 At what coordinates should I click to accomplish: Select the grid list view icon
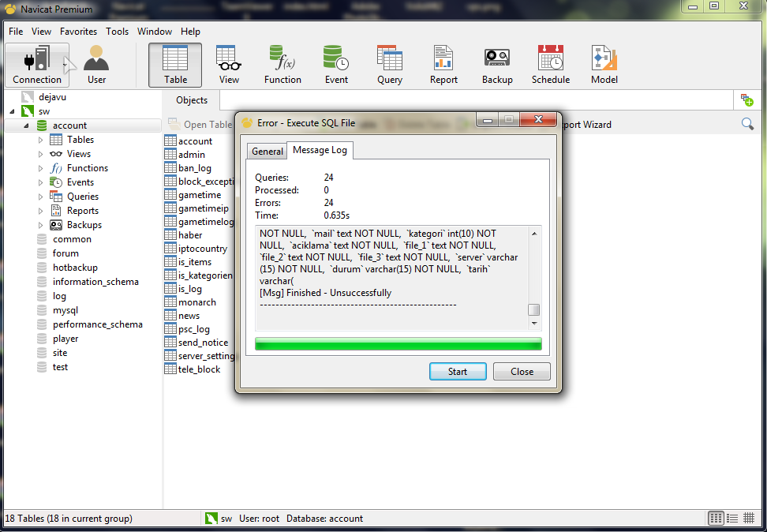point(716,519)
